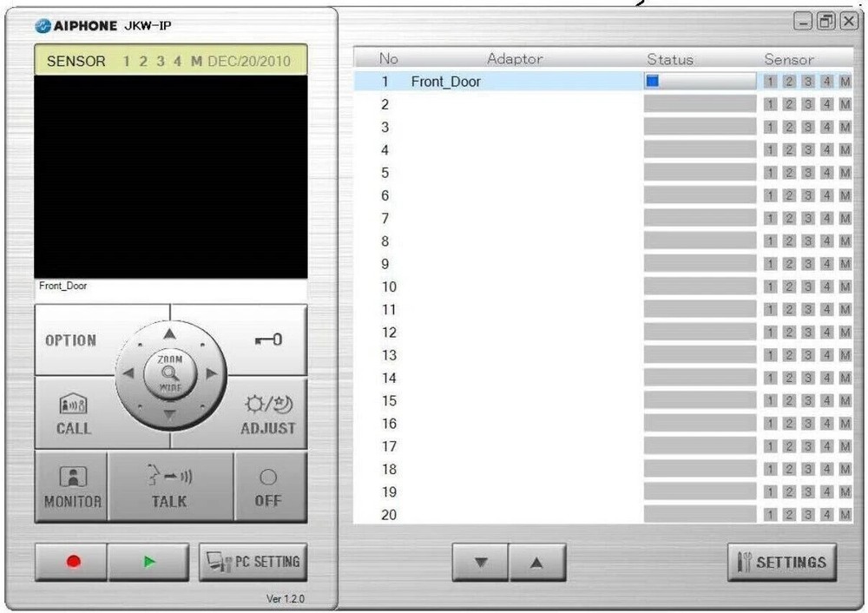
Task: Open SETTINGS for the adapter list
Action: tap(781, 561)
